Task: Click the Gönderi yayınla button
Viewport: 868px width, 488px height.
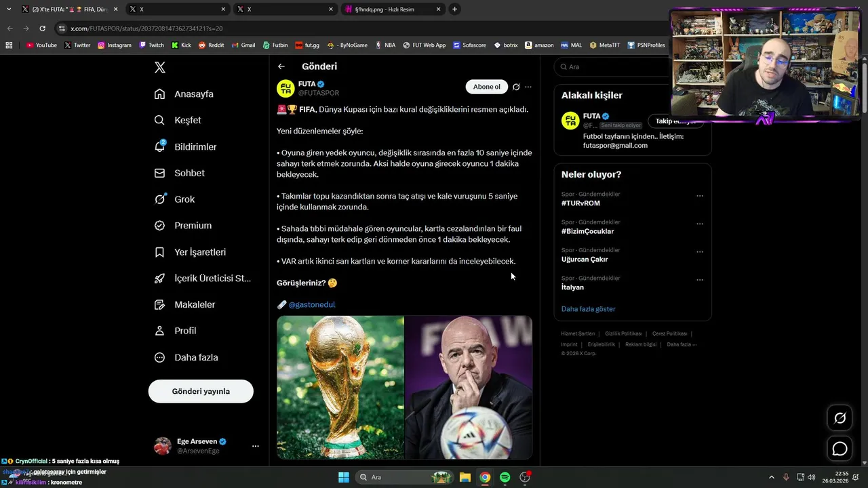Action: click(201, 391)
